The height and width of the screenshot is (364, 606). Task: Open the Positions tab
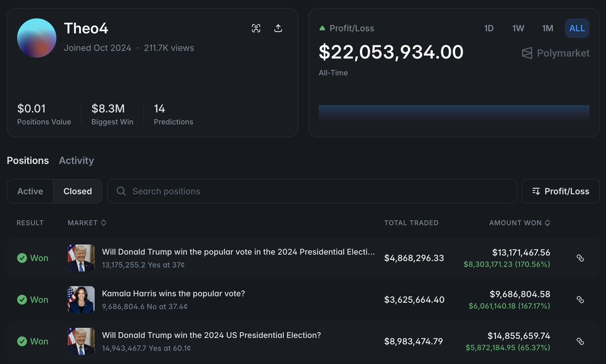pyautogui.click(x=28, y=161)
